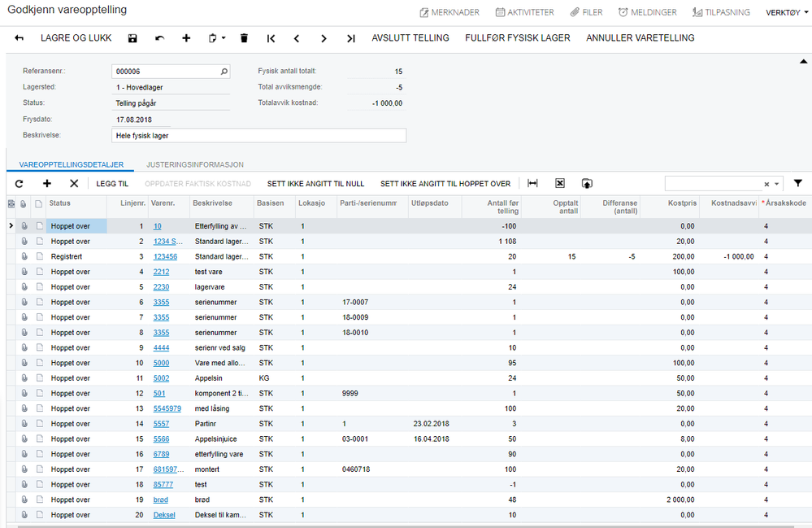Add new record with plus icon in main toolbar
The image size is (812, 528).
186,38
